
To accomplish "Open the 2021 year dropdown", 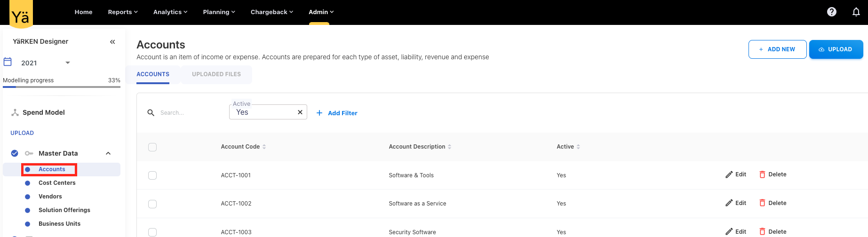I will pos(67,63).
